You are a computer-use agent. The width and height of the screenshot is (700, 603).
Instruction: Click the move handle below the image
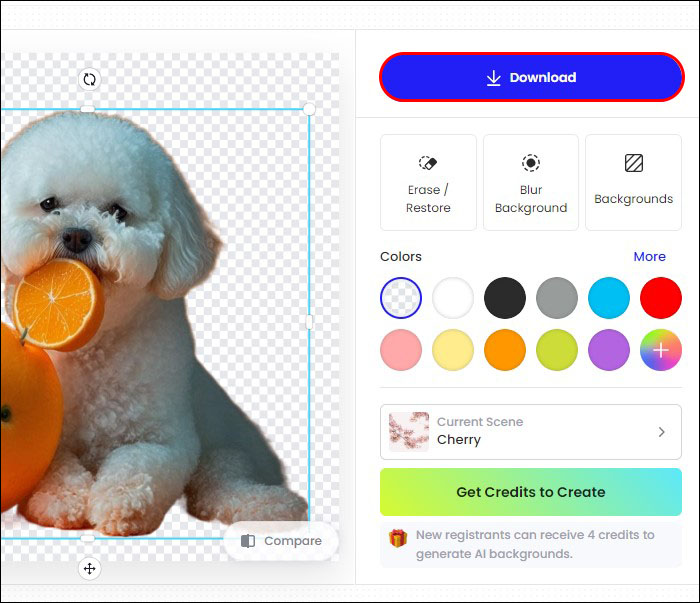tap(89, 569)
